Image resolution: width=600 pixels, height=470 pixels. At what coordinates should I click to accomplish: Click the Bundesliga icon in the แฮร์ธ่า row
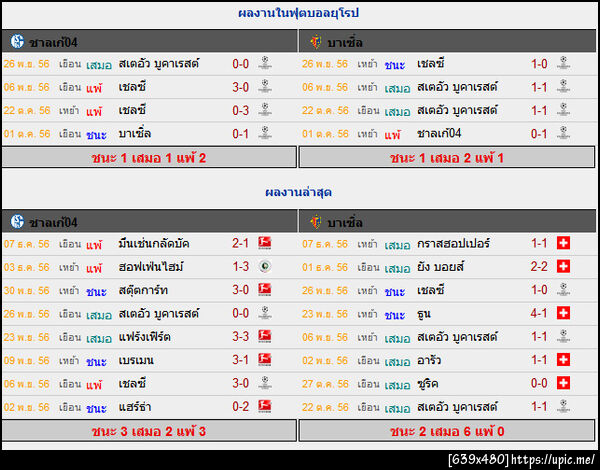tap(264, 406)
